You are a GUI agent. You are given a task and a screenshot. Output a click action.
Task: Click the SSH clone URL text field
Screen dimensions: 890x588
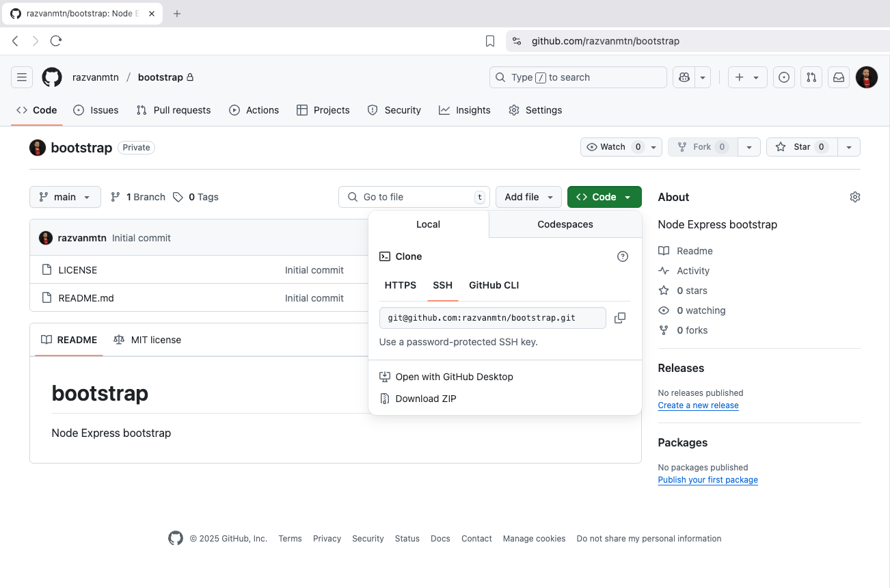coord(493,318)
